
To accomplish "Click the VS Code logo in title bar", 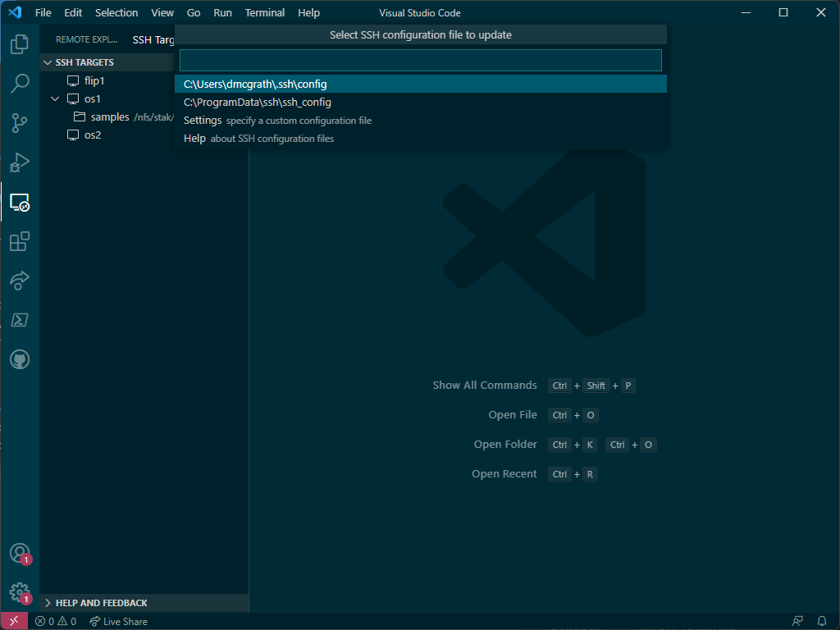I will tap(15, 12).
